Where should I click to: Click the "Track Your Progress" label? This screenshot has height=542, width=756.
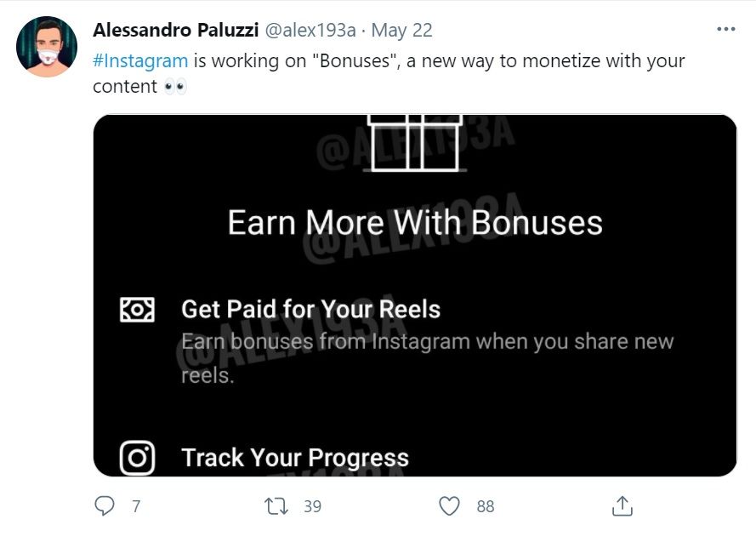pyautogui.click(x=295, y=458)
